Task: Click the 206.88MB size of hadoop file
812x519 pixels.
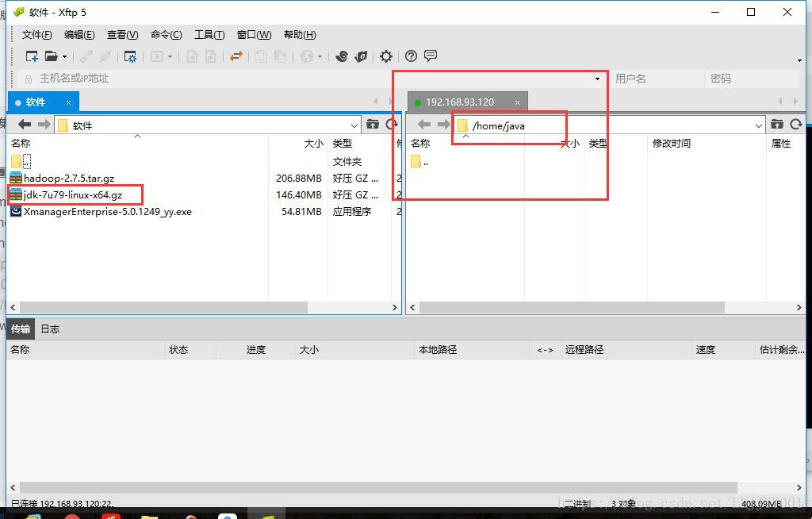Action: [298, 179]
